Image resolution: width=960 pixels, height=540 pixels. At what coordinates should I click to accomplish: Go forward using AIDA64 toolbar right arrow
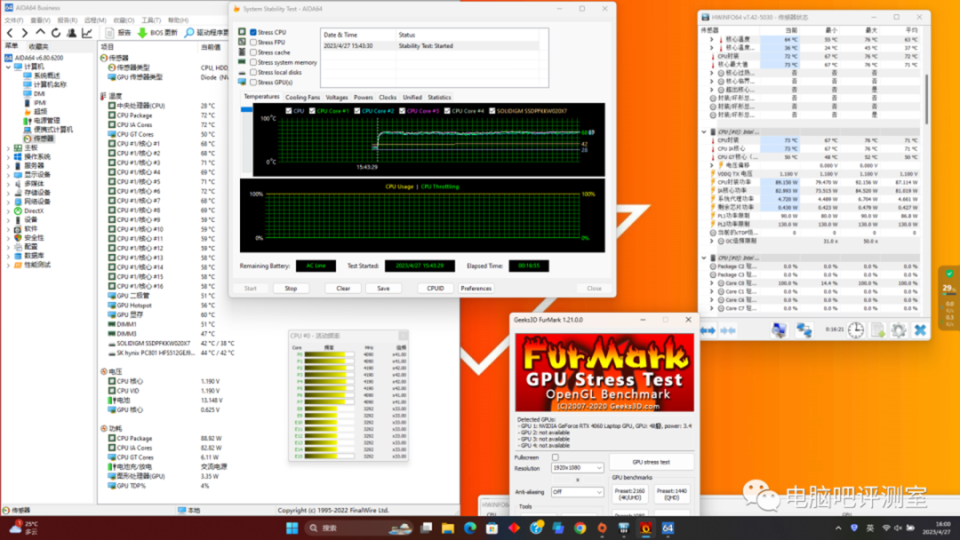click(x=24, y=33)
